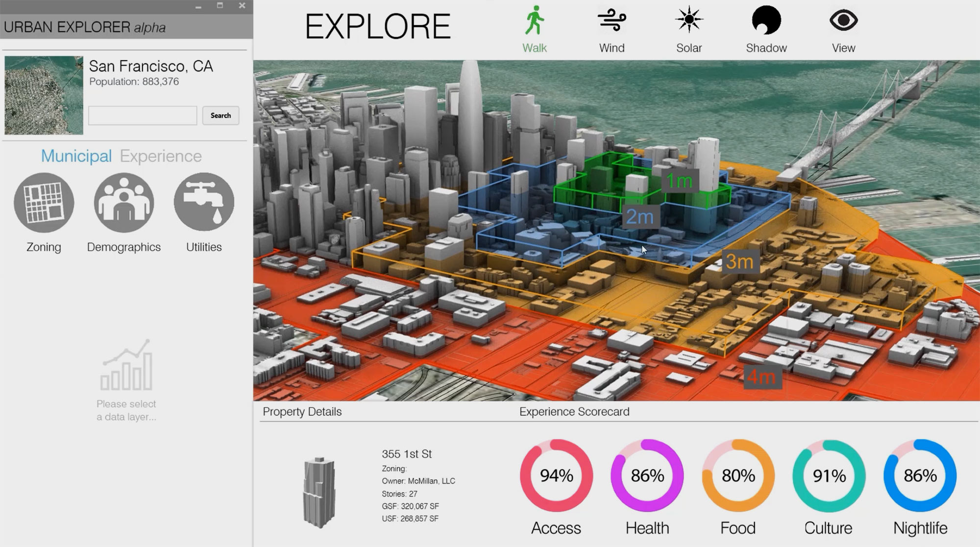Select the Demographics data layer

(x=124, y=203)
